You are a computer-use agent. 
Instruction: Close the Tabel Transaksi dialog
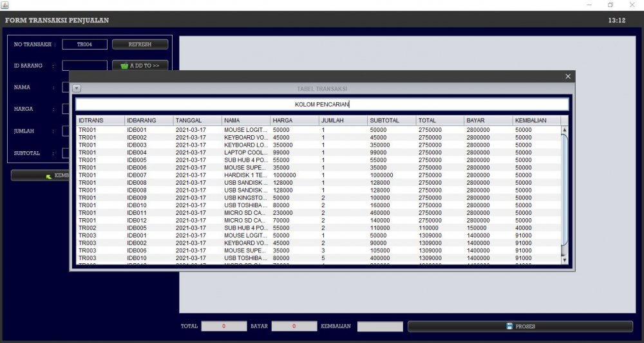(567, 77)
